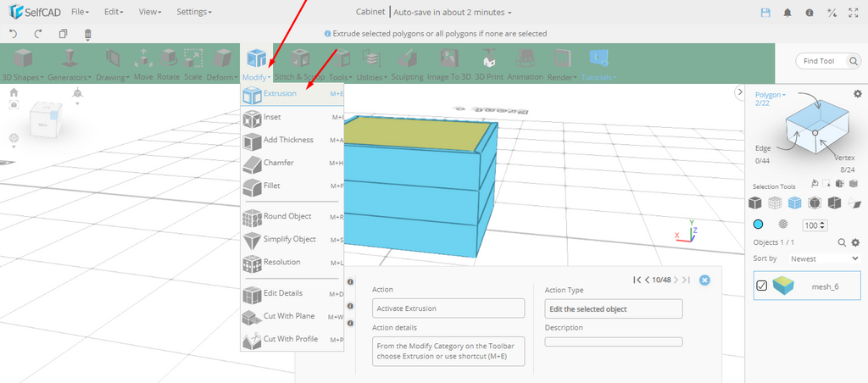Image resolution: width=868 pixels, height=383 pixels.
Task: Activate polygon selection cube icon
Action: coord(794,203)
